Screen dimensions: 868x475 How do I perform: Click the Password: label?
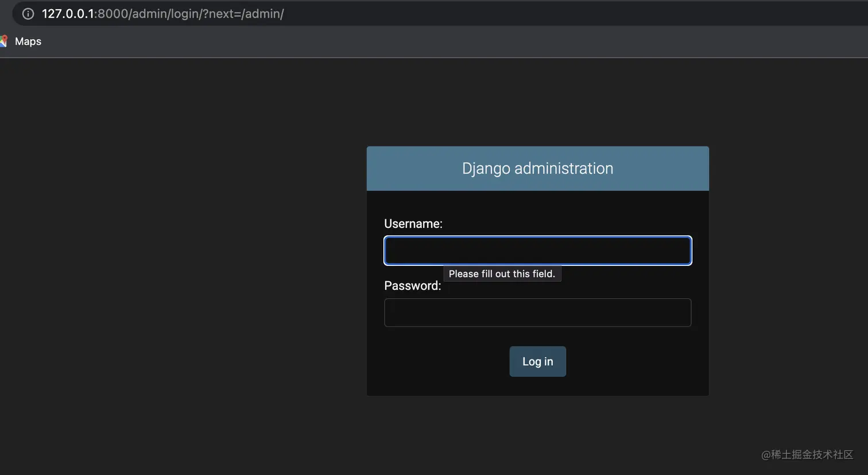[413, 285]
